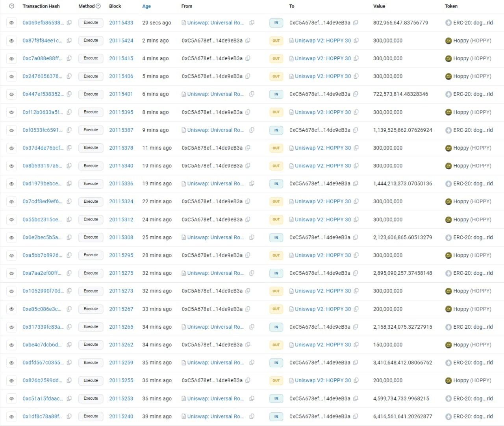
Task: Copy Uniswap V2 HOPPY address in block 20115267 row
Action: click(x=356, y=309)
